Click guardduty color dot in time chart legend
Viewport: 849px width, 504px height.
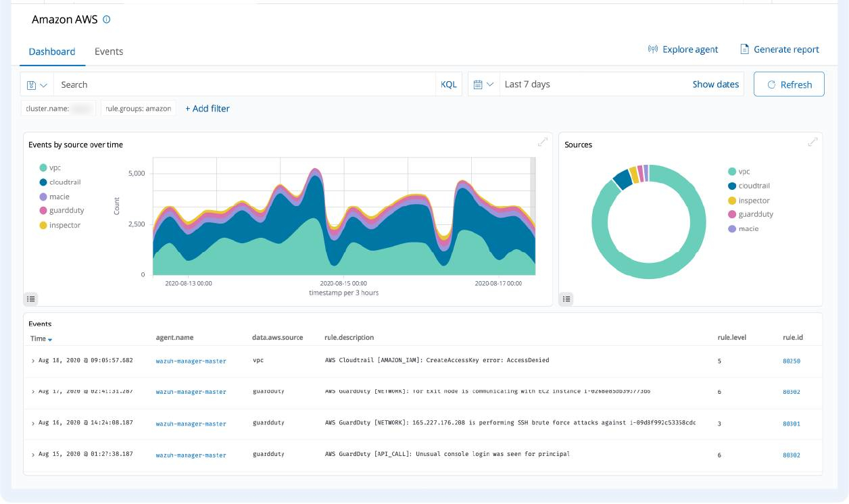tap(43, 211)
